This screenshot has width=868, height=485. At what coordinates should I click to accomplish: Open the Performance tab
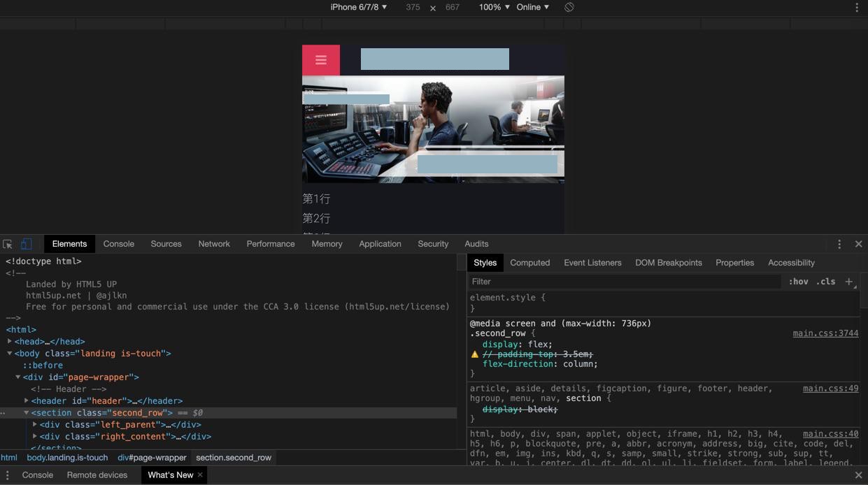(x=271, y=244)
